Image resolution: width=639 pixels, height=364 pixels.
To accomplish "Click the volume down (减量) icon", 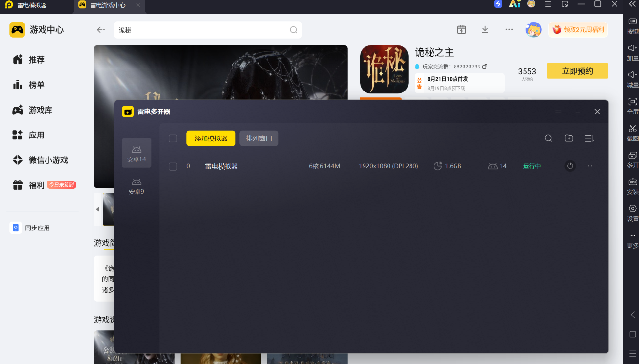I will pos(632,75).
